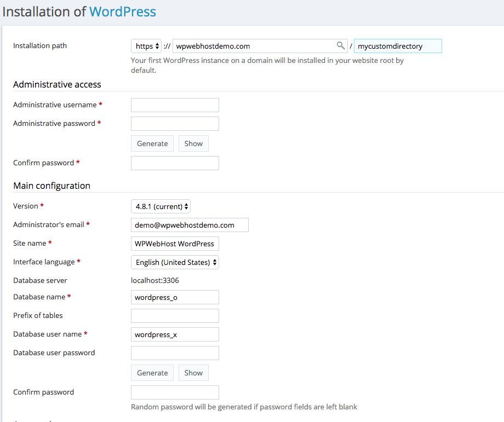Image resolution: width=504 pixels, height=422 pixels.
Task: Click Show under Database user password
Action: pyautogui.click(x=193, y=373)
